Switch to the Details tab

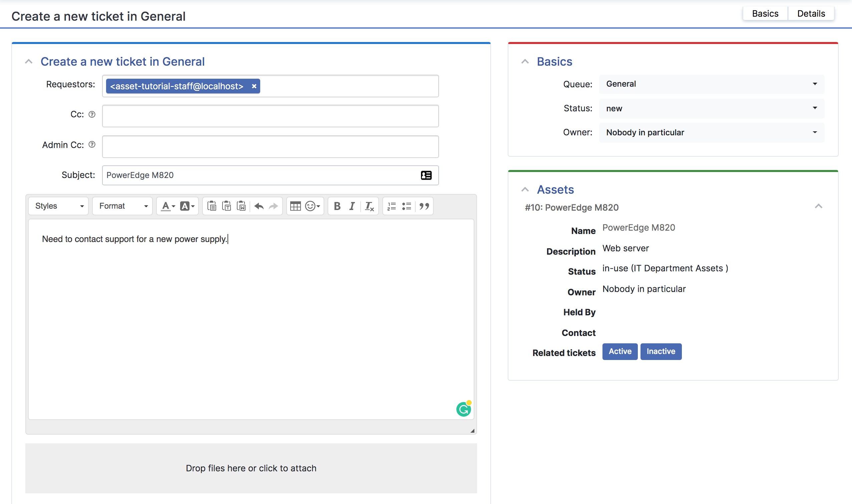pyautogui.click(x=811, y=13)
